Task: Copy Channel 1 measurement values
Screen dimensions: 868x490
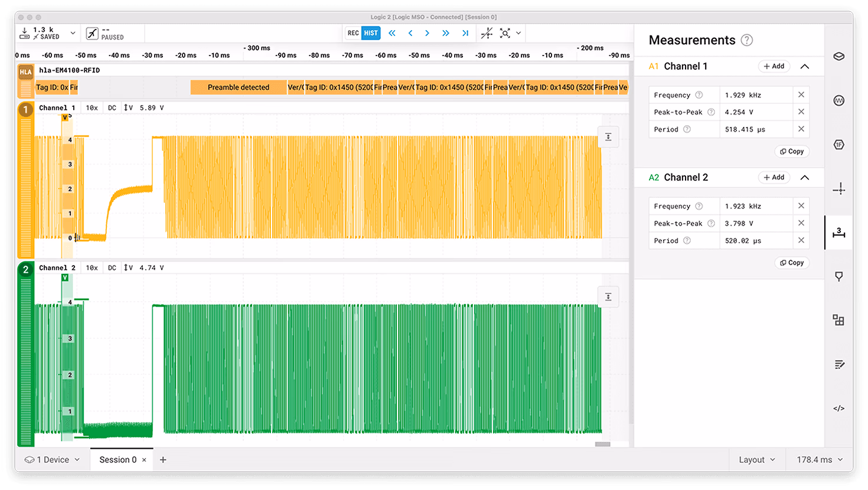Action: (791, 151)
